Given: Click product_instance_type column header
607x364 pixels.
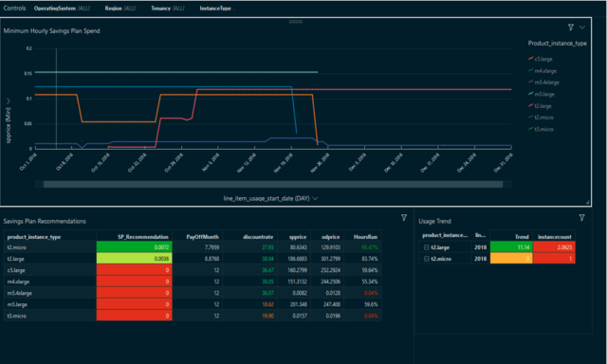Looking at the screenshot, I should click(49, 237).
